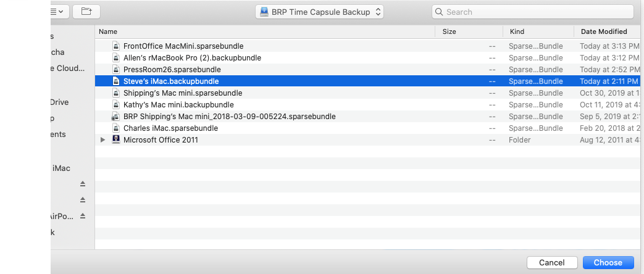Click the magnifying glass search icon
Screen dimensions: 644x274
click(x=439, y=12)
